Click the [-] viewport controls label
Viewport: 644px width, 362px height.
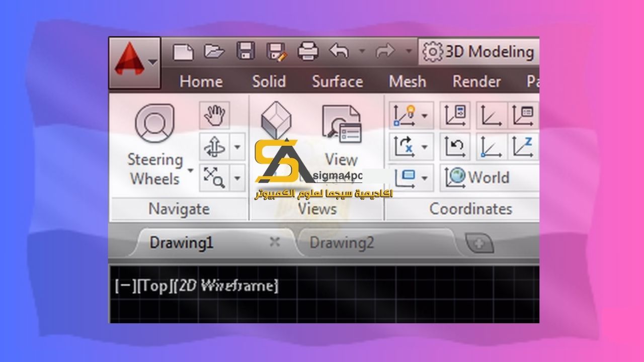[x=125, y=286]
